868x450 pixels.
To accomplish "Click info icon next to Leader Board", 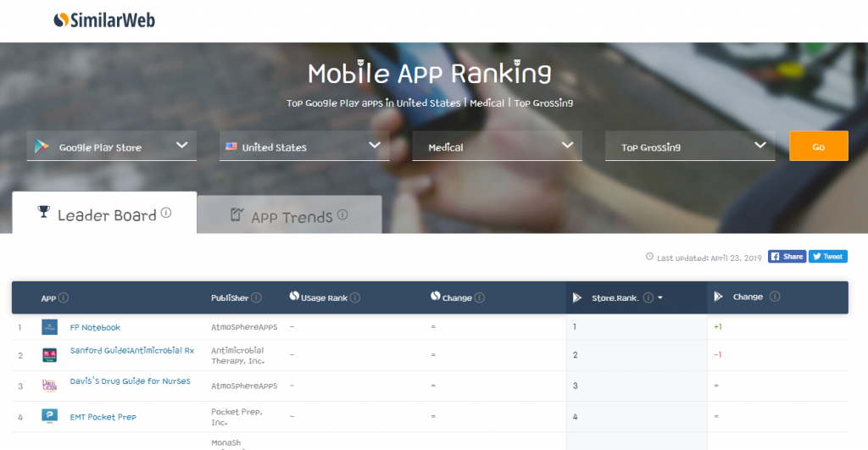I will tap(166, 214).
